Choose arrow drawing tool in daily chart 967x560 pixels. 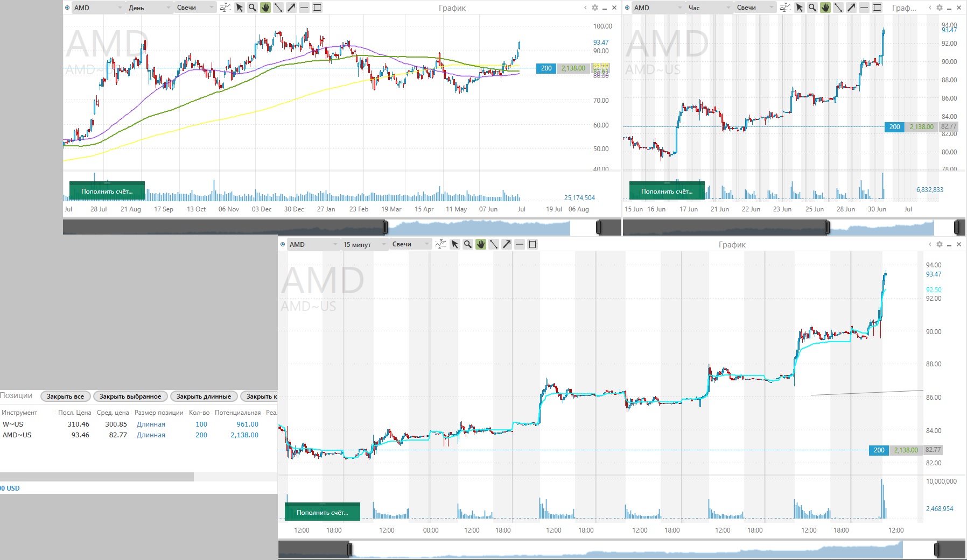click(x=291, y=8)
